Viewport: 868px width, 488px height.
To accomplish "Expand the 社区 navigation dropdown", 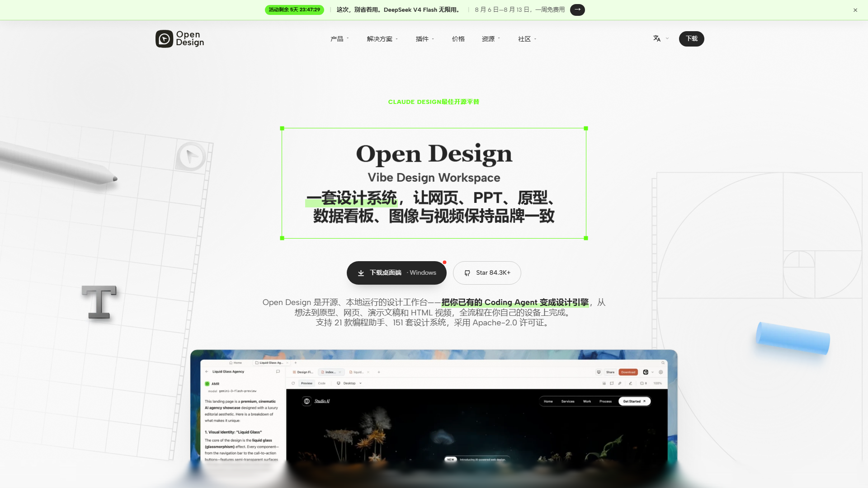I will coord(527,39).
